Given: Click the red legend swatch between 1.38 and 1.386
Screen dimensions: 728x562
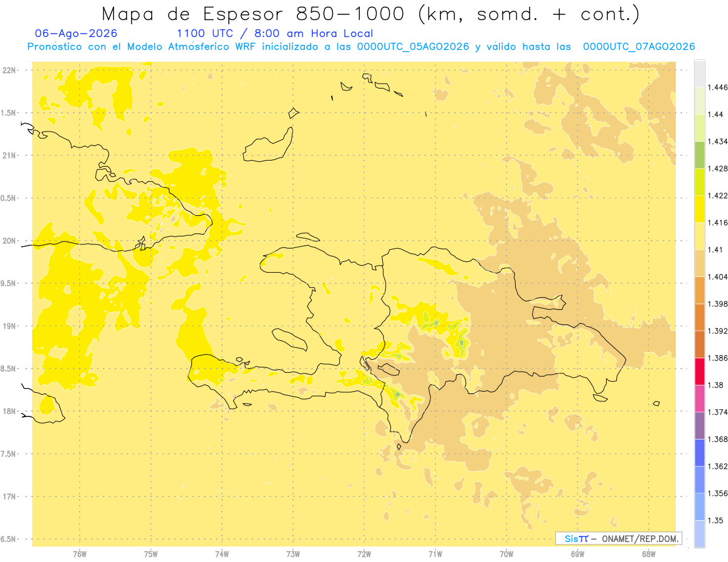Looking at the screenshot, I should point(699,372).
